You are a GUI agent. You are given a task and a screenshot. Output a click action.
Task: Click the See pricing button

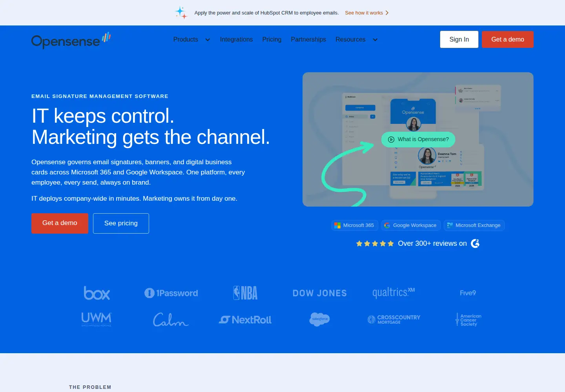click(x=121, y=223)
